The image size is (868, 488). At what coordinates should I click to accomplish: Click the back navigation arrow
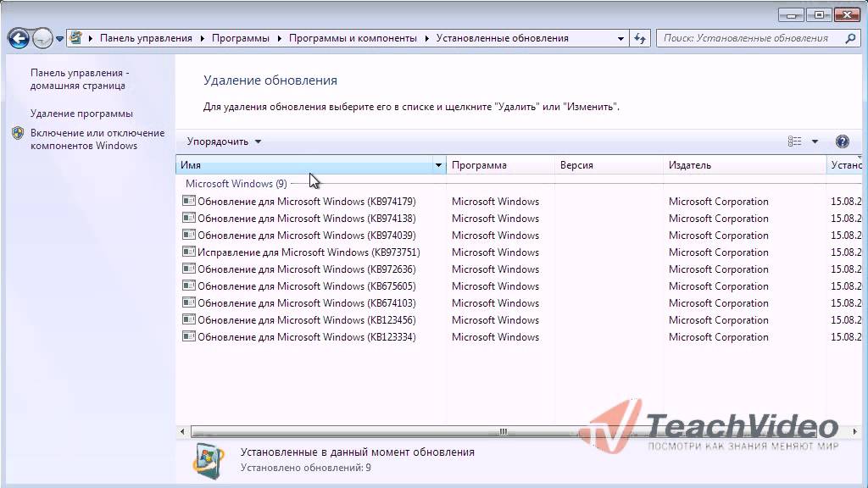17,37
